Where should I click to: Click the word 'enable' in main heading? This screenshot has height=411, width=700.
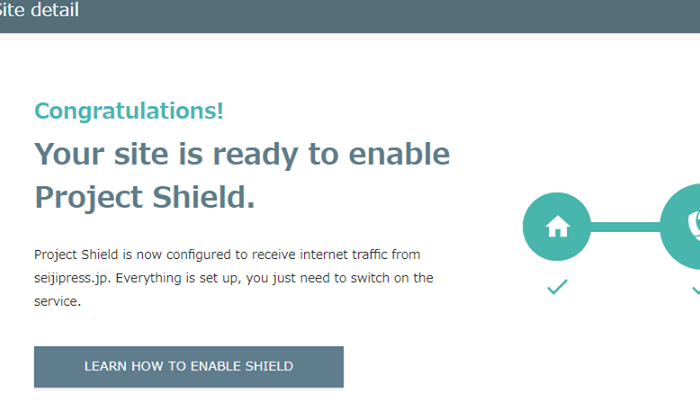(399, 154)
